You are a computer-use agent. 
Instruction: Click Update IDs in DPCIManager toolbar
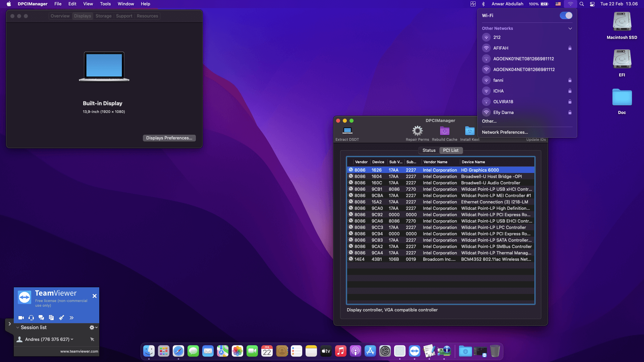tap(536, 139)
